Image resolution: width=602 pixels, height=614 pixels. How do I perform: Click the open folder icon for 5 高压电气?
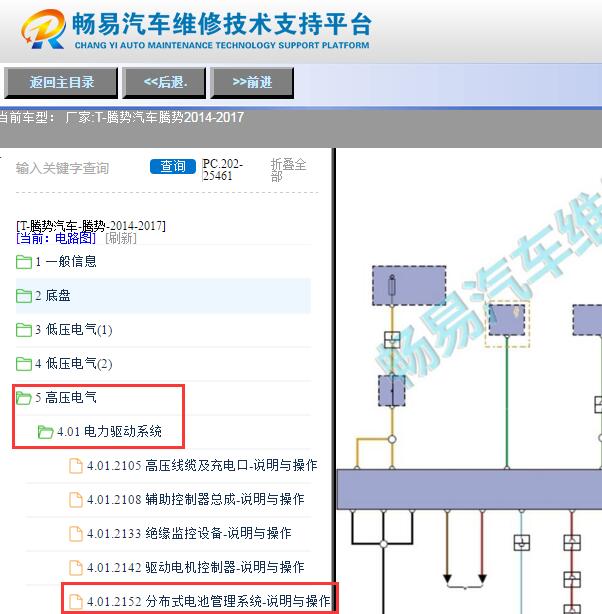tap(24, 398)
